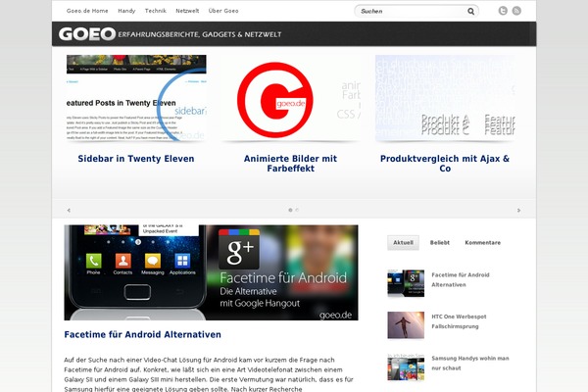Screen dimensions: 588x392
Task: Open Animierte Bilder mit Farbeffekt link
Action: 291,164
